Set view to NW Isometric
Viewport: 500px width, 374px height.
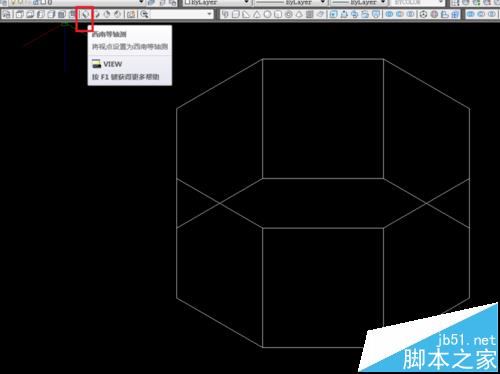coord(117,14)
